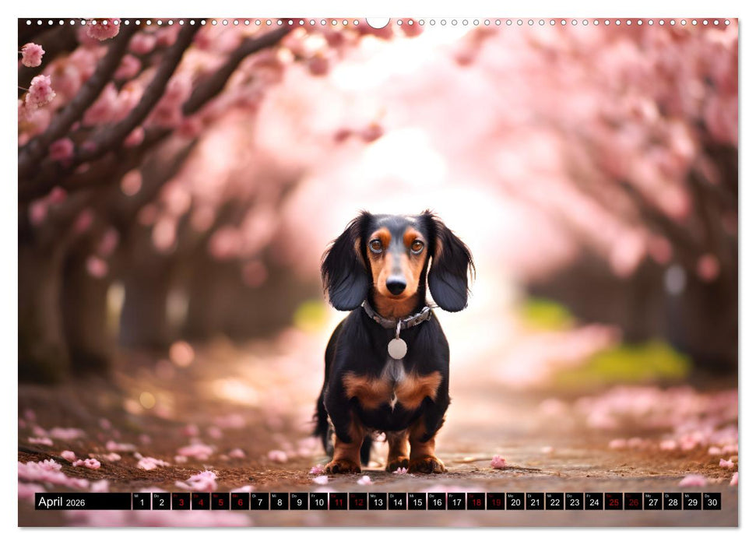Click day 20 in the date row

(x=515, y=501)
